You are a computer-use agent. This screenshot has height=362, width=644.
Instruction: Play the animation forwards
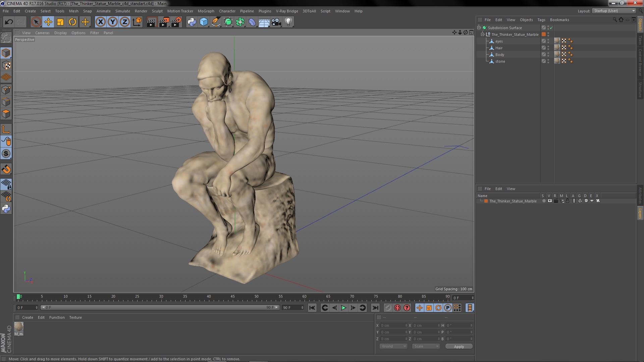point(343,308)
